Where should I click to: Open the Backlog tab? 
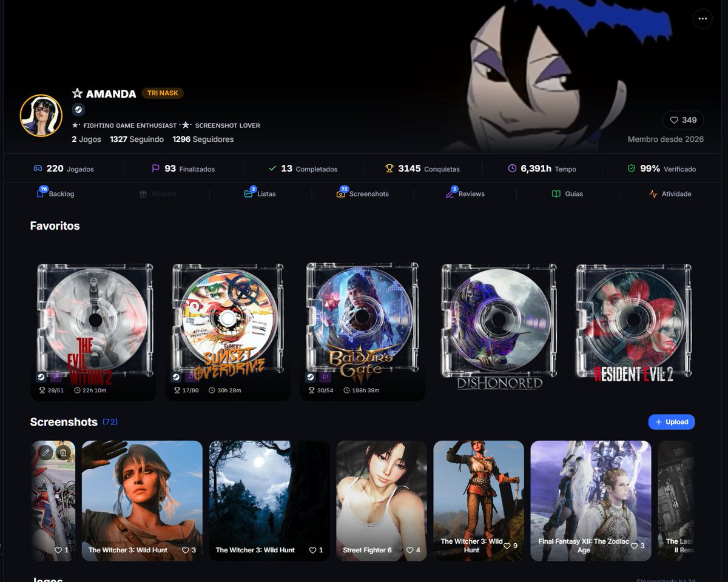pyautogui.click(x=55, y=194)
